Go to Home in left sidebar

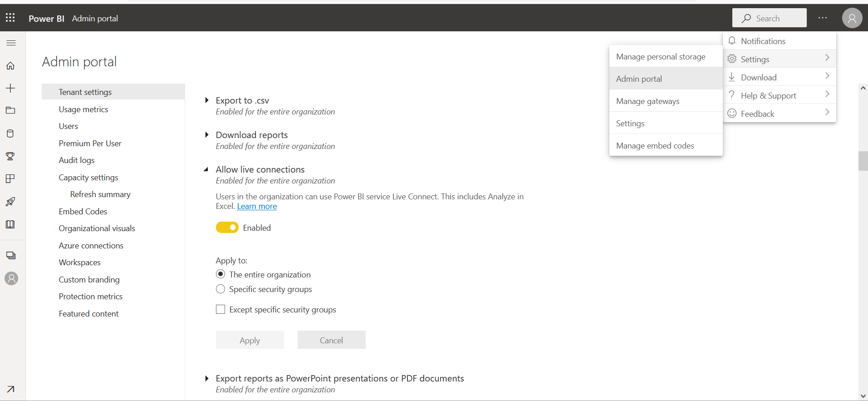tap(10, 66)
